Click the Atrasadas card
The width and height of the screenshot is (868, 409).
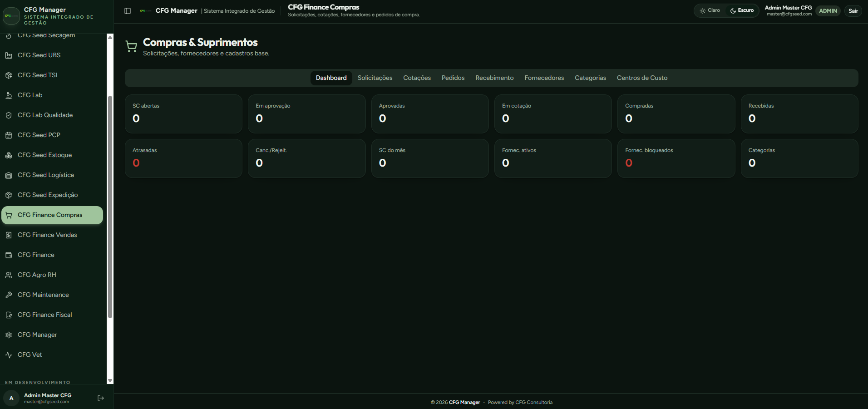(x=183, y=158)
